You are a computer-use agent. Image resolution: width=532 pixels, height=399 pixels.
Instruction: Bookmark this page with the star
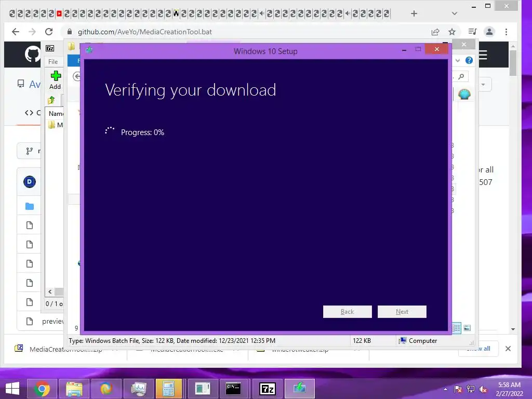pyautogui.click(x=452, y=32)
